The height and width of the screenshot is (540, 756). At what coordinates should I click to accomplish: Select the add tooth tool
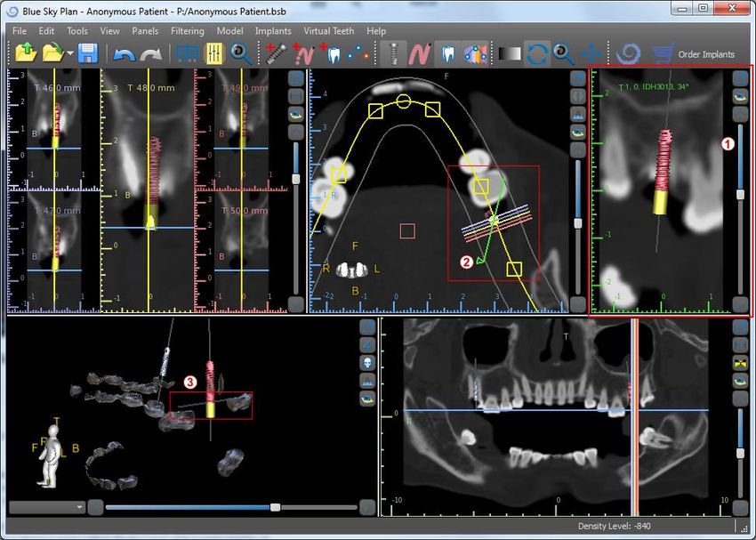[x=331, y=53]
